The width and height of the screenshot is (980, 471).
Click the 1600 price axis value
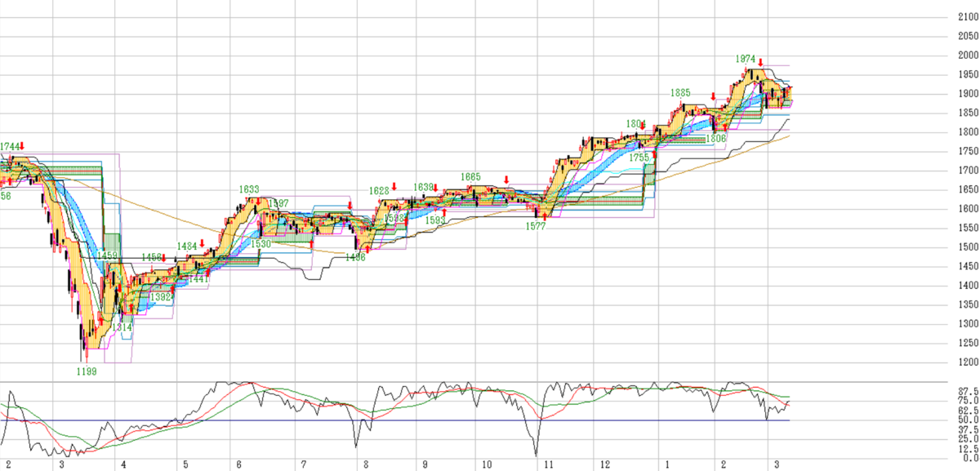[969, 209]
